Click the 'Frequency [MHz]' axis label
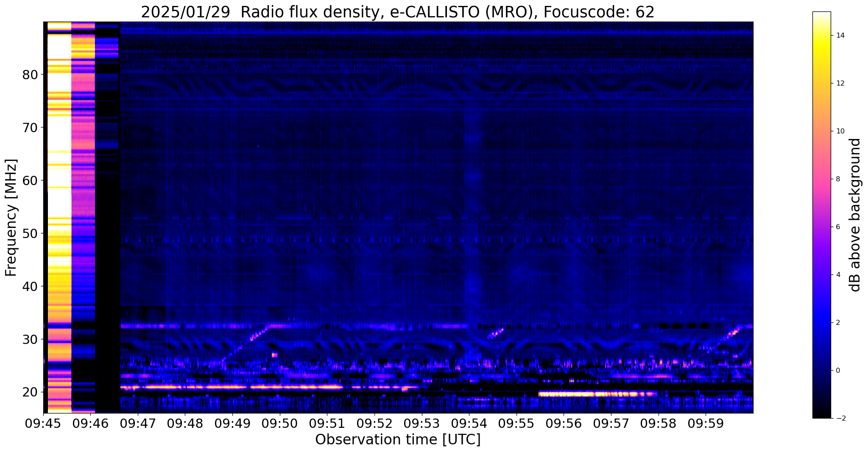868x452 pixels. coord(11,217)
